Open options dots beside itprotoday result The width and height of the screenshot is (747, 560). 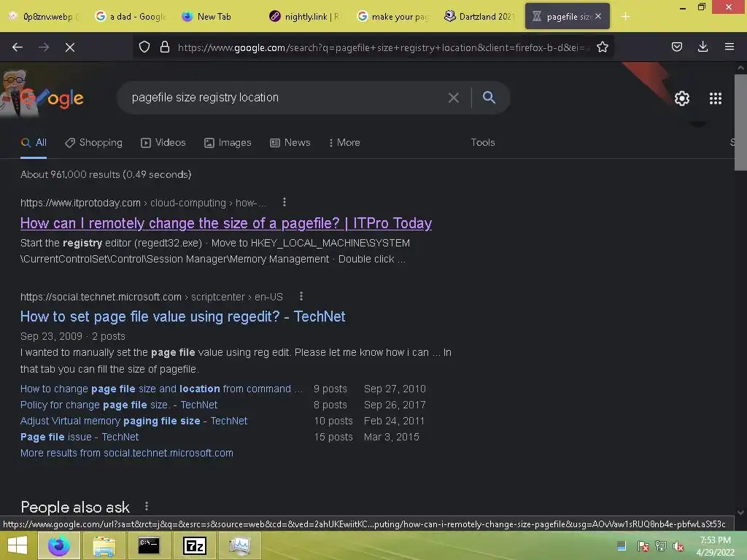pyautogui.click(x=285, y=202)
